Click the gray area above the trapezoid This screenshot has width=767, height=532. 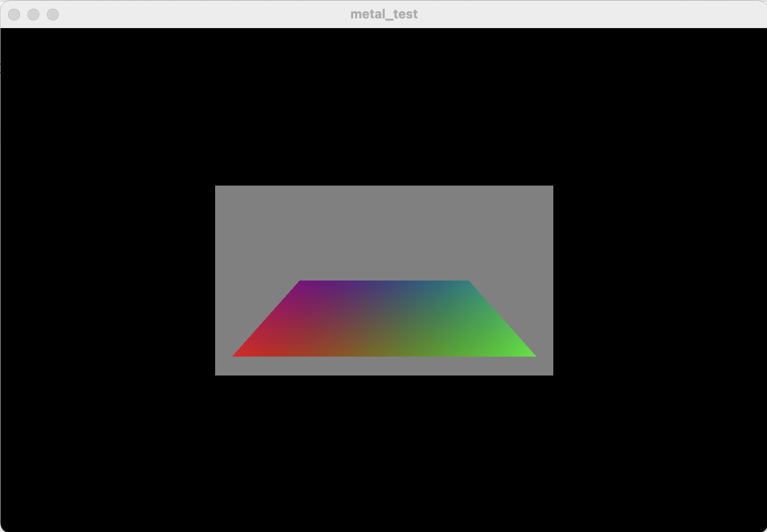(x=384, y=233)
